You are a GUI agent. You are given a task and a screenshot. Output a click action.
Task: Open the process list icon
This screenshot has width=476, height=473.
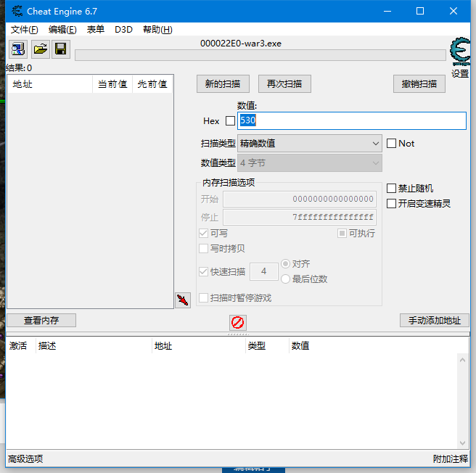[18, 49]
